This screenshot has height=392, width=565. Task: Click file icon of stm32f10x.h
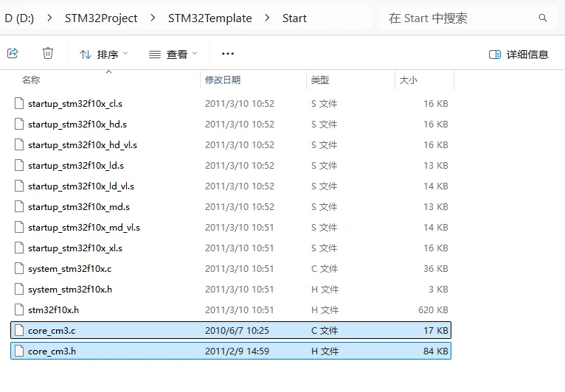tap(19, 309)
